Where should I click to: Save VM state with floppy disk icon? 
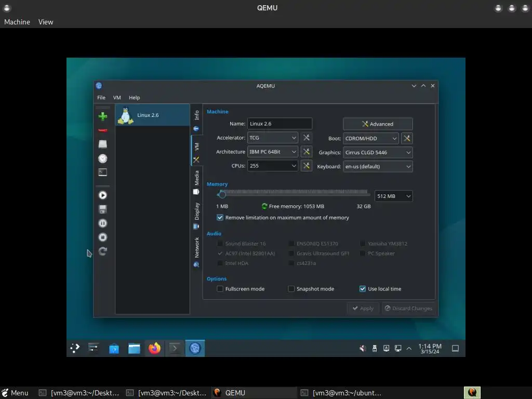(102, 209)
